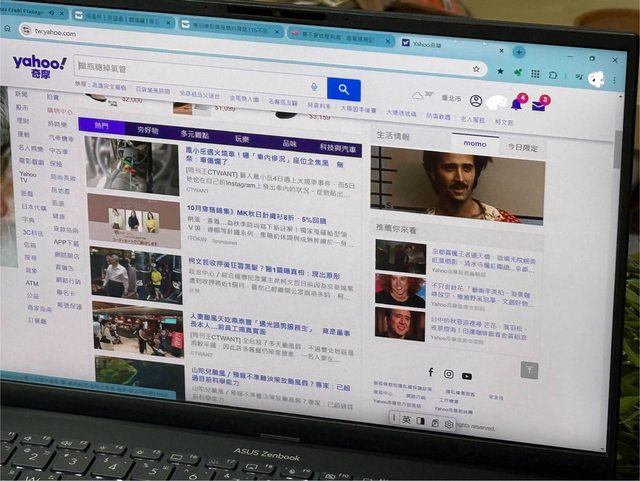Click the blue search magnifier button

343,89
